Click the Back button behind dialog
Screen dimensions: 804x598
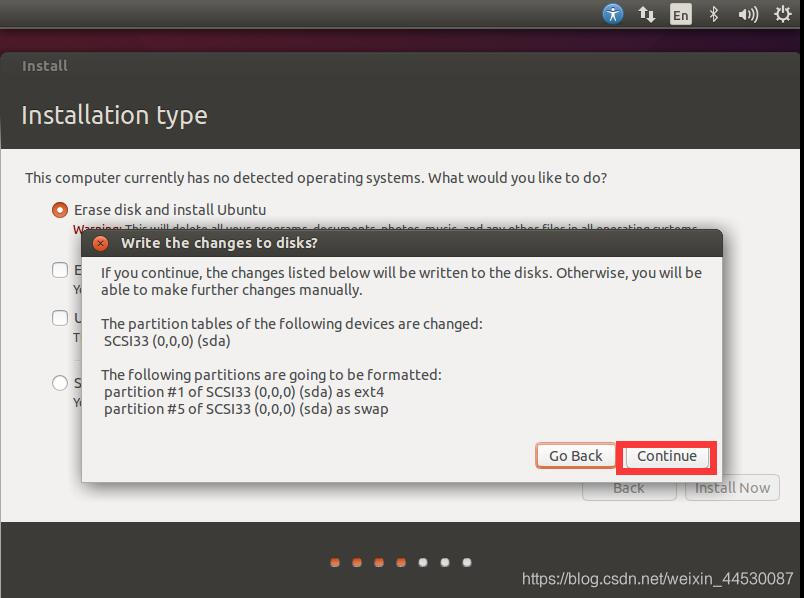629,489
